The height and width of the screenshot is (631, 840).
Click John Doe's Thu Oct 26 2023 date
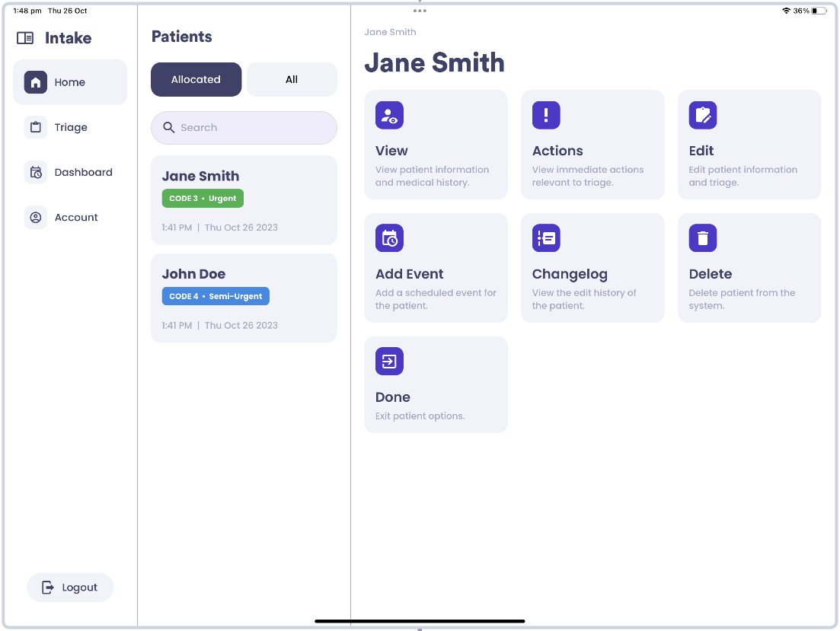click(x=241, y=325)
